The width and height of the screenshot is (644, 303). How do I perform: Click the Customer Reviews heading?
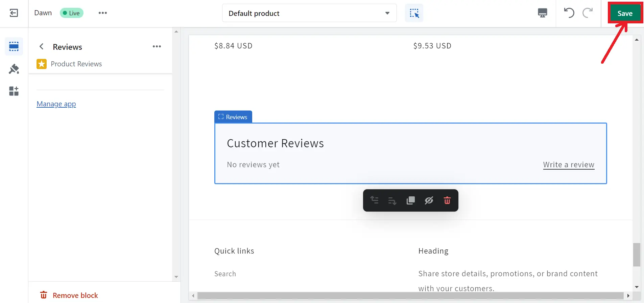(x=276, y=143)
